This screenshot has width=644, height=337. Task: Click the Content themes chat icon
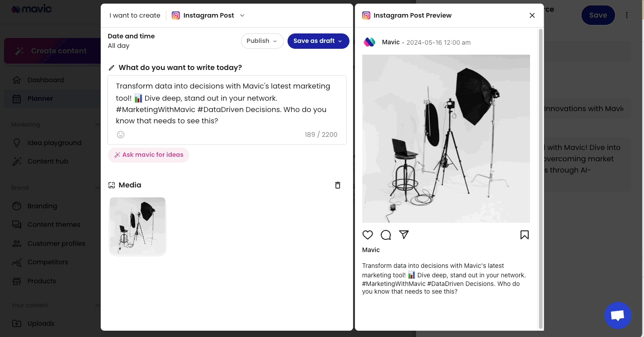pyautogui.click(x=17, y=225)
